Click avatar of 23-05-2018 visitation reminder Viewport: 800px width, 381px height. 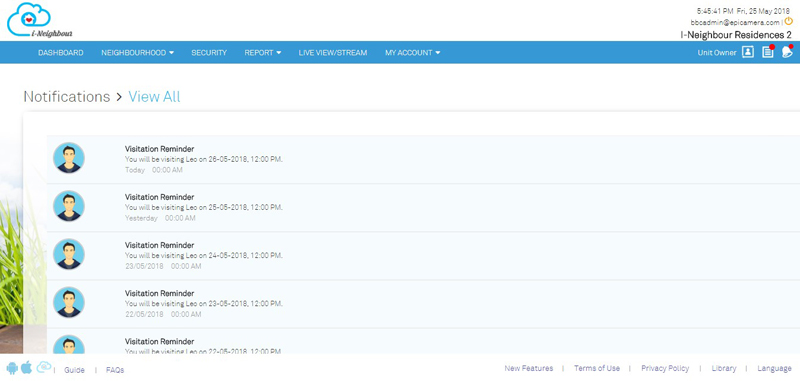point(69,302)
